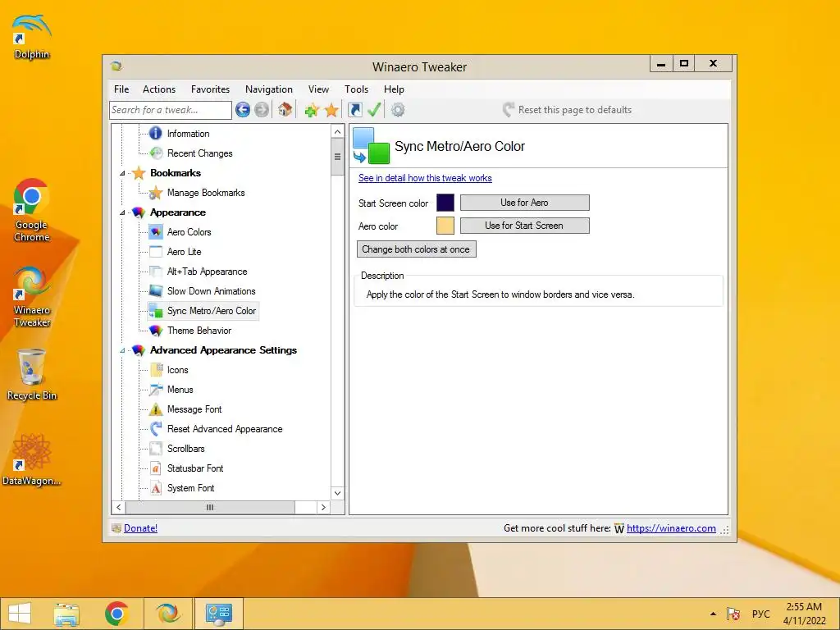
Task: Open the Navigation menu
Action: coord(269,89)
